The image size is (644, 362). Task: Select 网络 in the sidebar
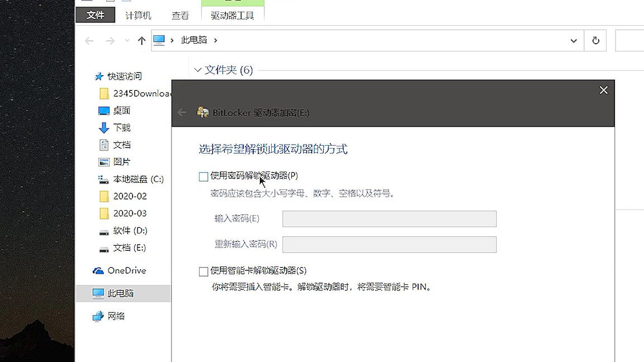(116, 316)
